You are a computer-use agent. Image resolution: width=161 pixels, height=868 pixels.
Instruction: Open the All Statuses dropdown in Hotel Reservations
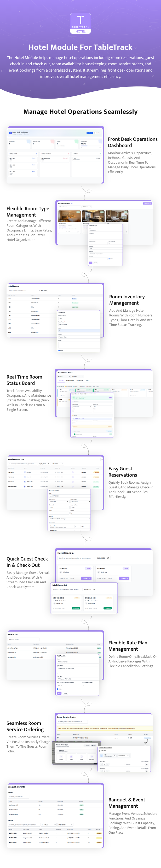tap(57, 464)
